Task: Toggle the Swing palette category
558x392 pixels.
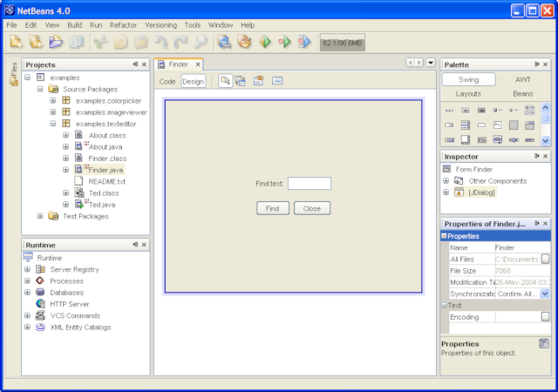Action: 468,79
